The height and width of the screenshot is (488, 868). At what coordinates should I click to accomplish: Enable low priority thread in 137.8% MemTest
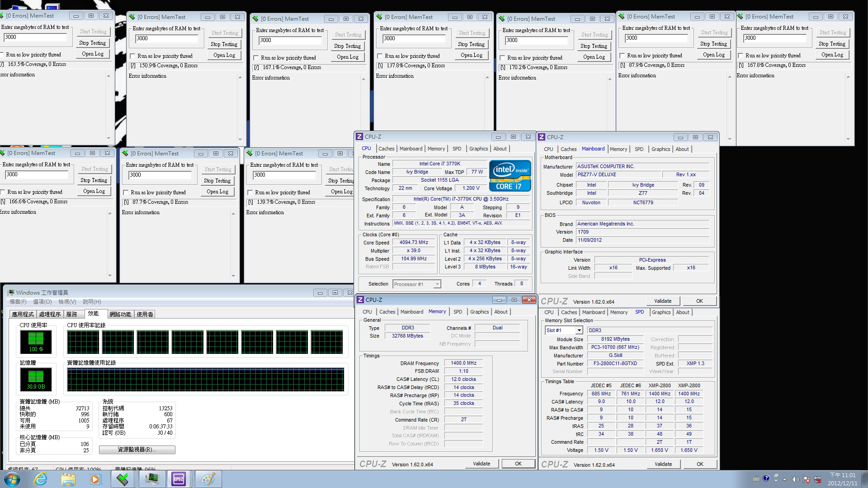pos(380,56)
